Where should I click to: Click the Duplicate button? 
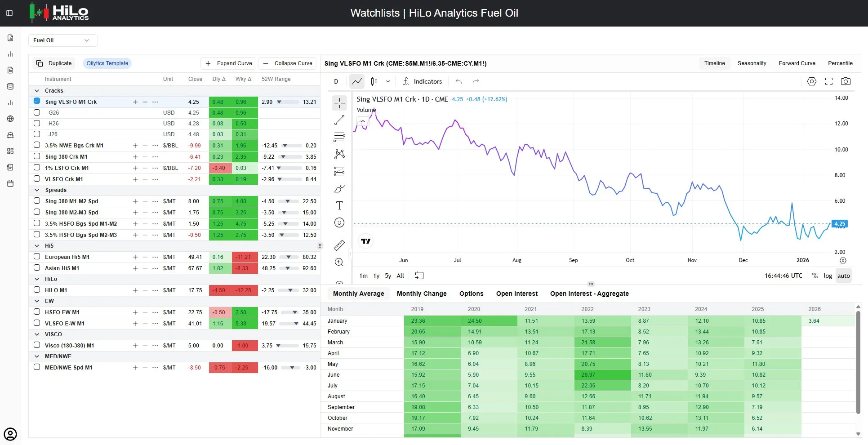[x=54, y=63]
